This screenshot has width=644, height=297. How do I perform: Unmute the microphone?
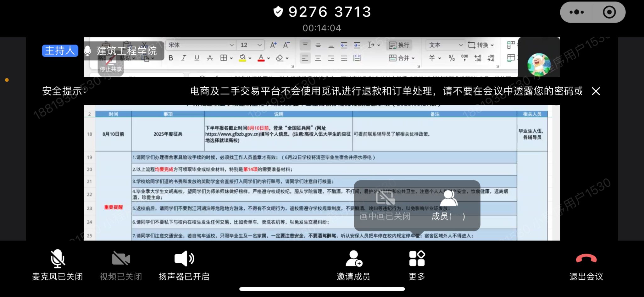57,259
